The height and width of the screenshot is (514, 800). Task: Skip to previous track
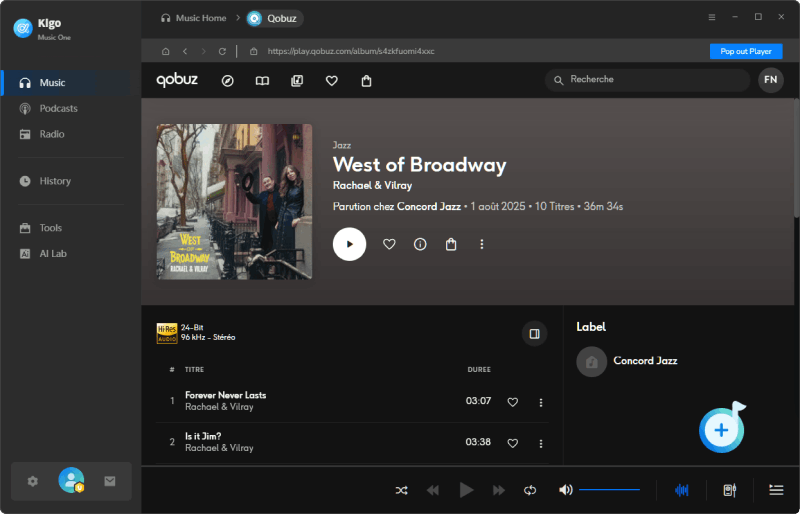(433, 491)
